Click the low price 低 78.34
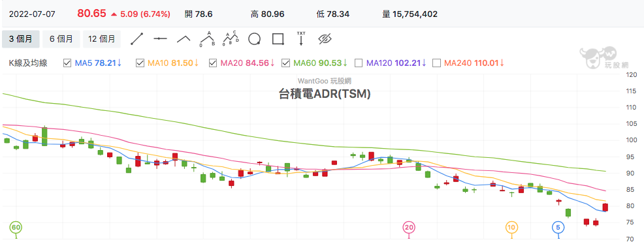This screenshot has height=244, width=644. 332,14
